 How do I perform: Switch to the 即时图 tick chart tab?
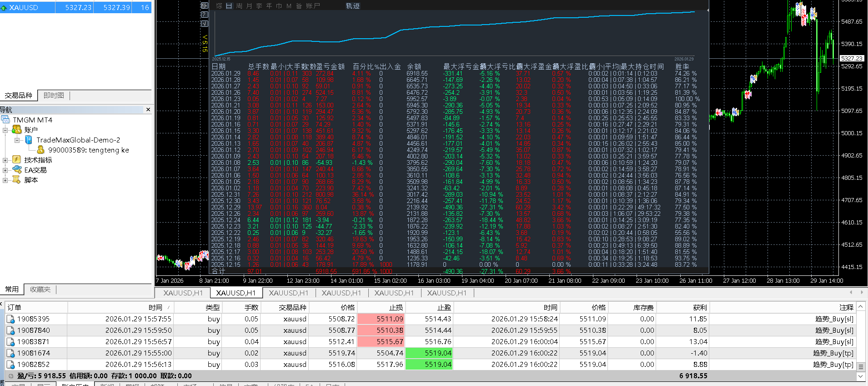[54, 96]
